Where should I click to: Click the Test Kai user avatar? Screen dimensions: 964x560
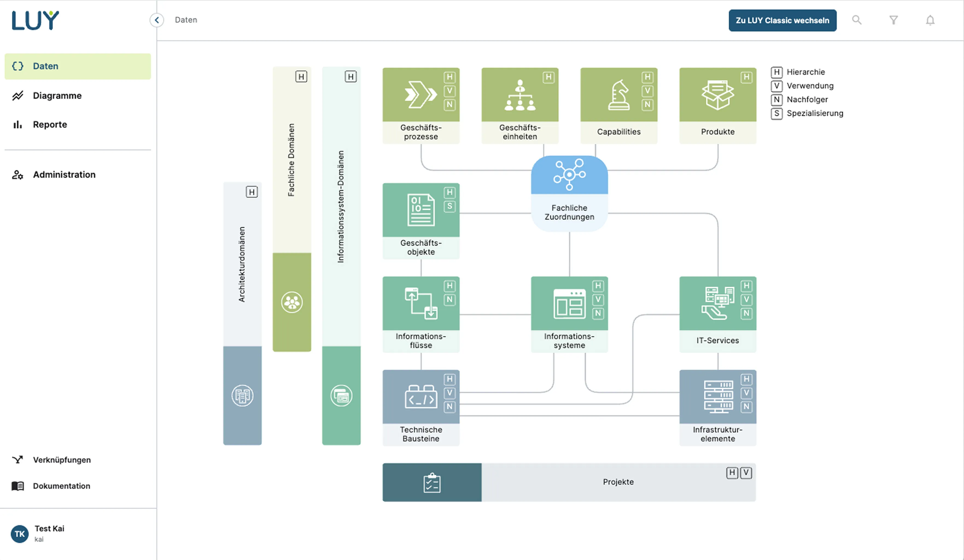pos(19,534)
